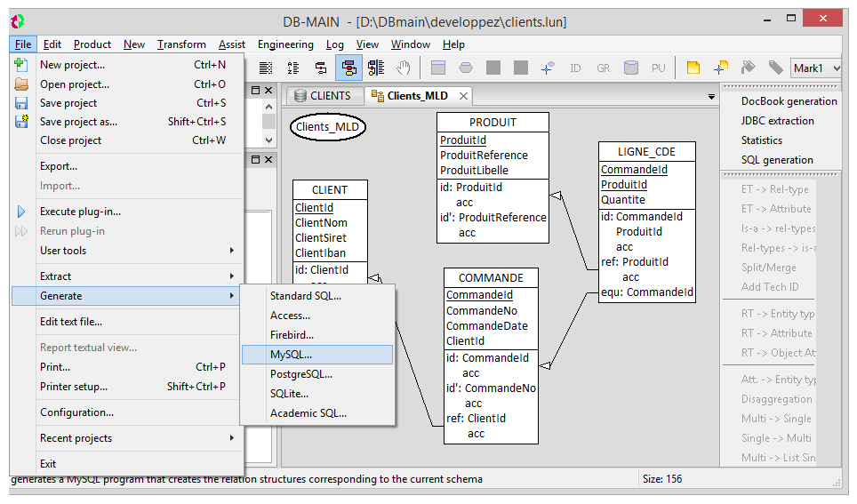Viewport: 857px width, 504px height.
Task: Click the yellow note toolbar icon
Action: click(693, 68)
